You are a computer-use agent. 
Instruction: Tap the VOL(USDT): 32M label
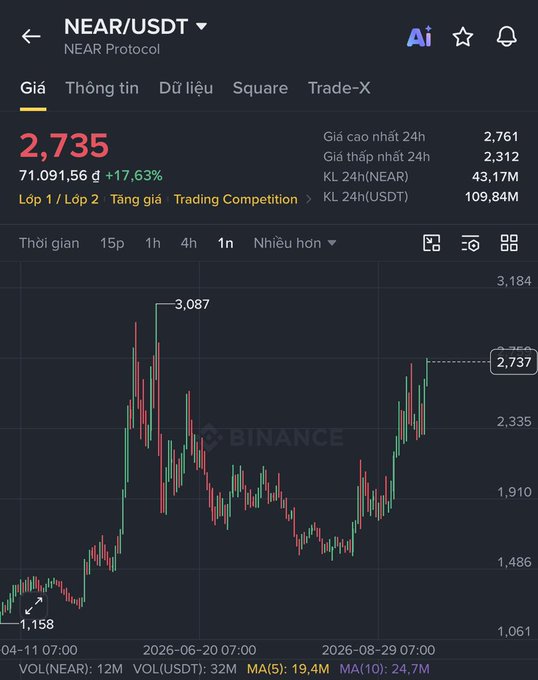point(185,669)
